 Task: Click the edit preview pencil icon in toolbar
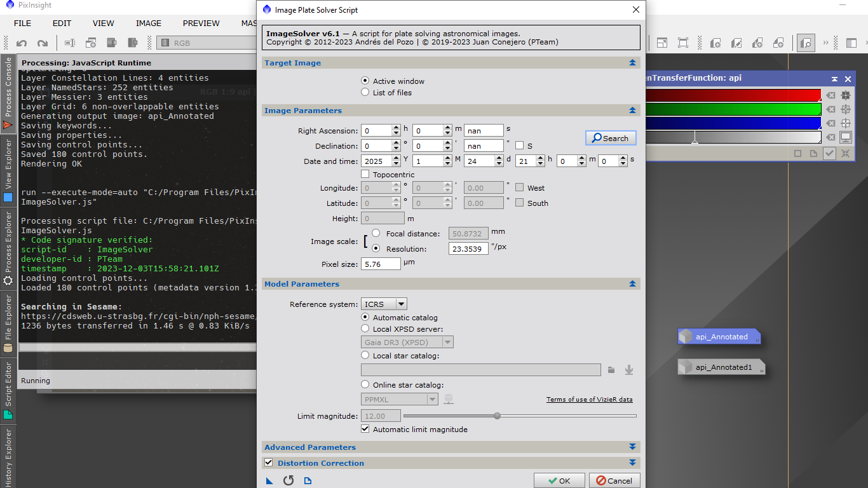736,43
